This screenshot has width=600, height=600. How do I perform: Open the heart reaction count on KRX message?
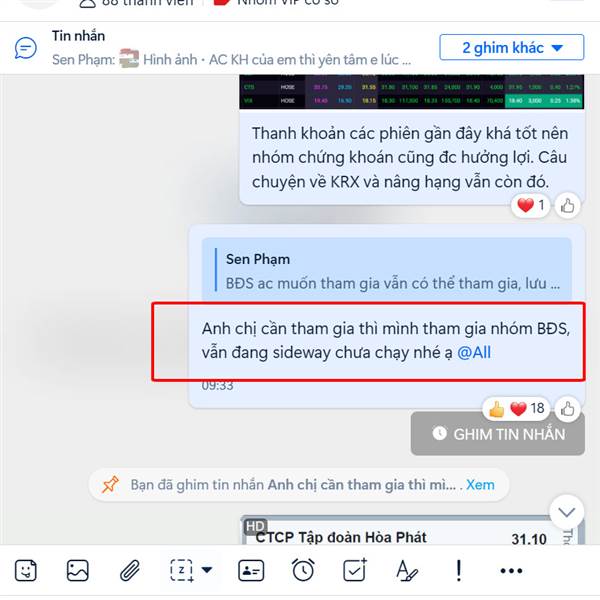(x=531, y=205)
